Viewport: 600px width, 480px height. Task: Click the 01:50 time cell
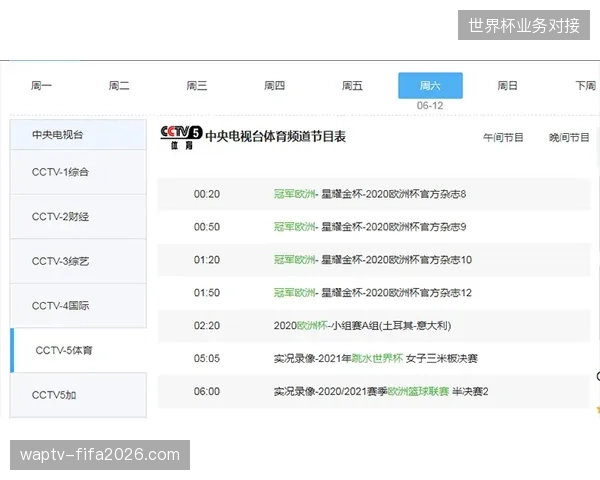tap(207, 293)
